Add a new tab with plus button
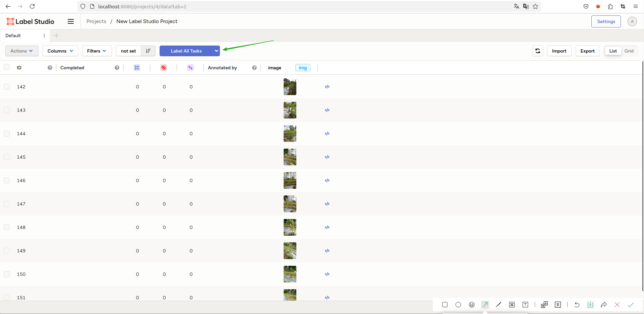Screen dimensions: 644x314 click(x=56, y=35)
